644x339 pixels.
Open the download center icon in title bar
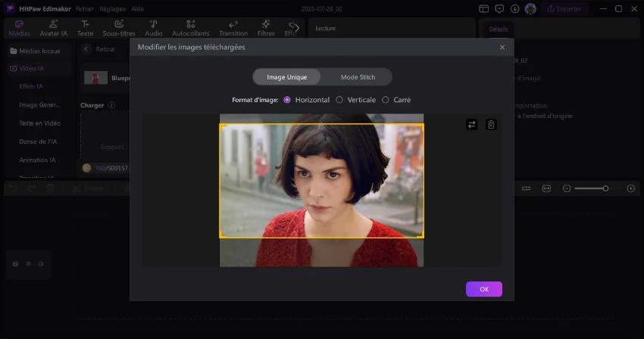514,8
